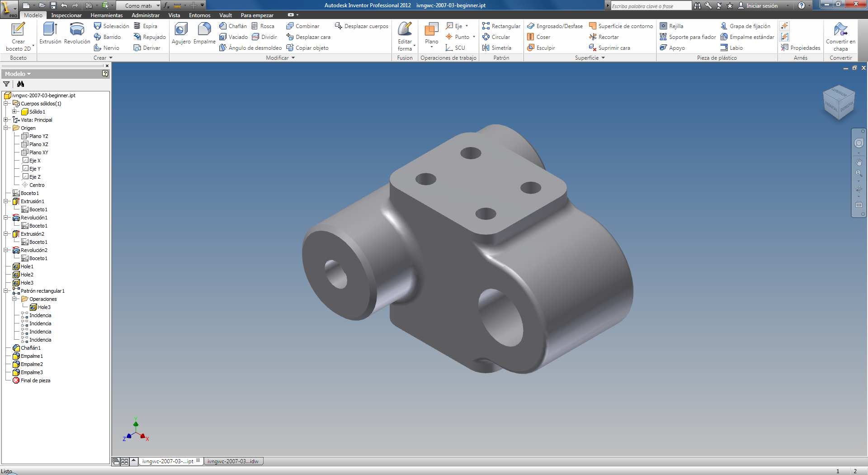868x475 pixels.
Task: Open the Superficie panel dropdown
Action: tap(590, 58)
